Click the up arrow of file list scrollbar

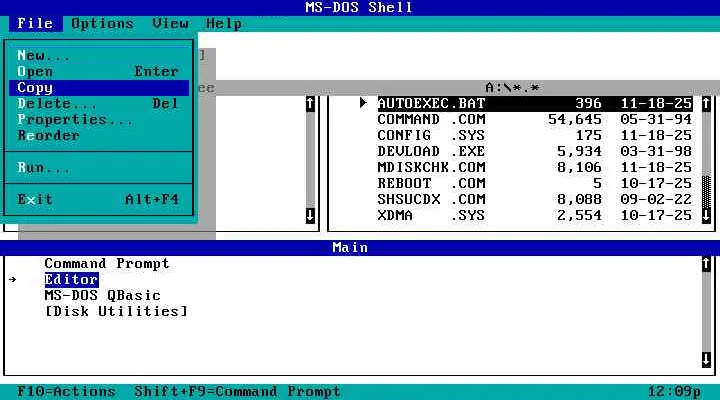[x=706, y=104]
